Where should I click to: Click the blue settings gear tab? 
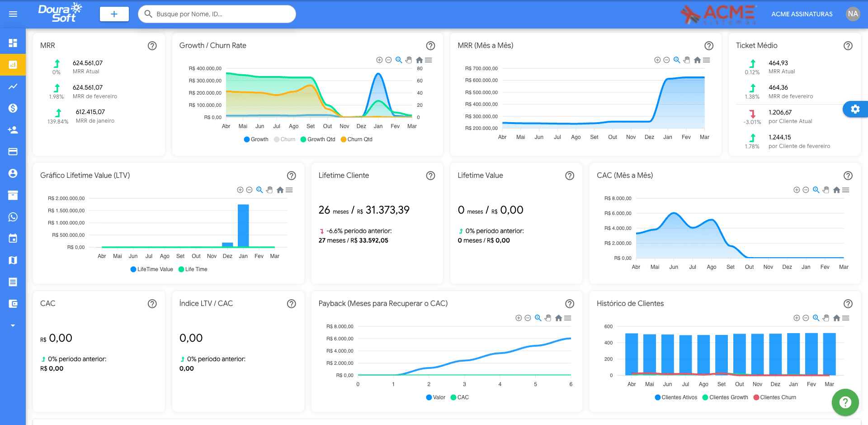tap(855, 109)
